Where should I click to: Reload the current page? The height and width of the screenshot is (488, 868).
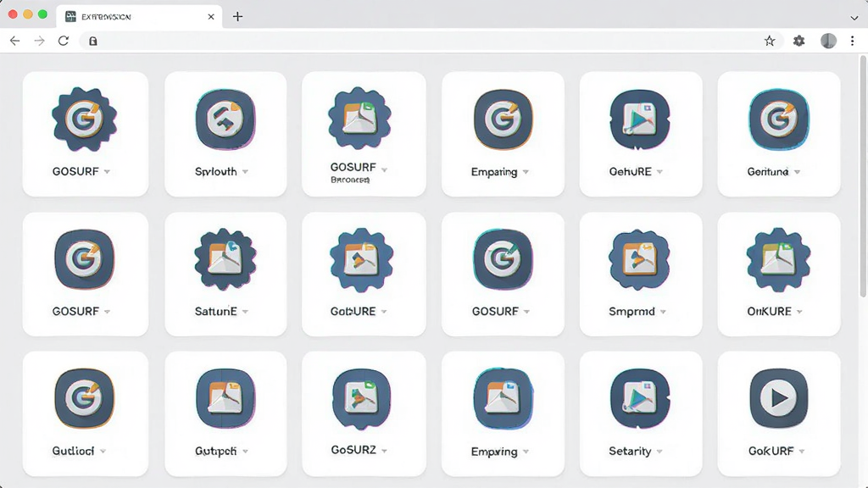click(x=64, y=41)
